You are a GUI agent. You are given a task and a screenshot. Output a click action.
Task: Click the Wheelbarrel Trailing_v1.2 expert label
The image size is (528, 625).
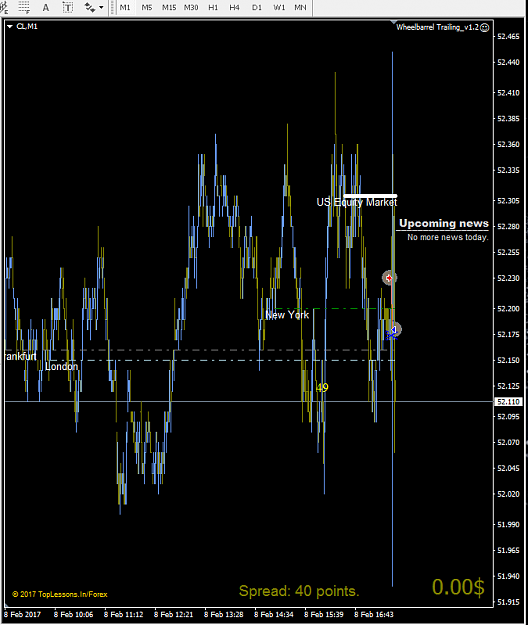click(x=437, y=27)
